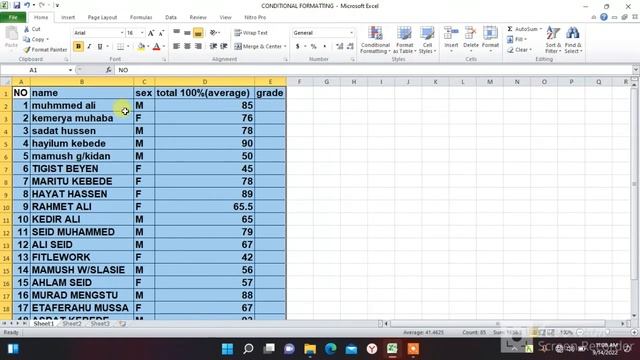This screenshot has height=360, width=640.
Task: Expand the Merge & Center arrow
Action: tap(285, 47)
